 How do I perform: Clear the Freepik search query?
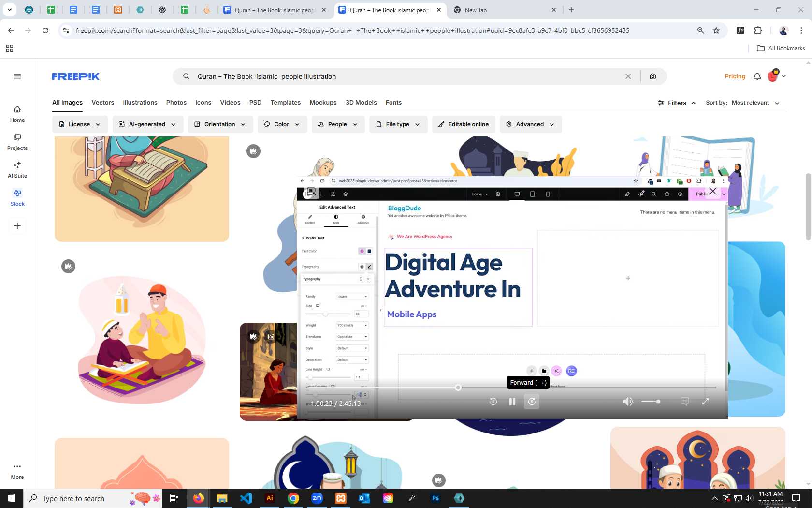point(628,76)
